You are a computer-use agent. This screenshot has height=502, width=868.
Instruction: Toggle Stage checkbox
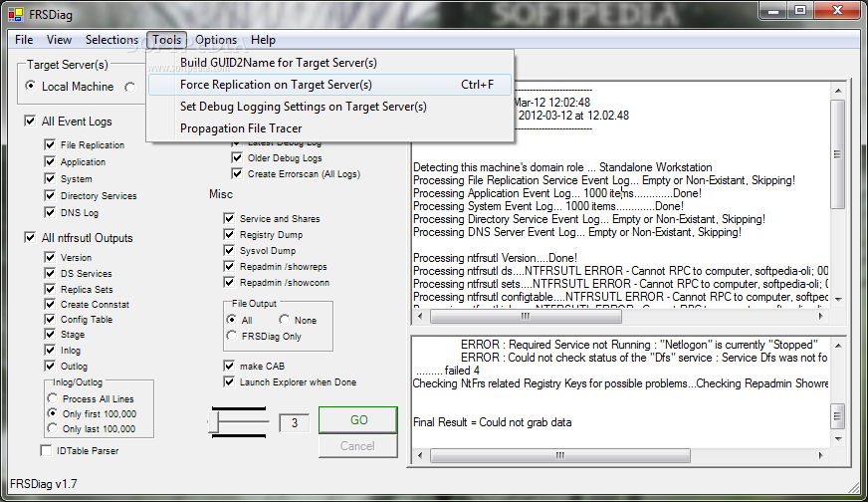coord(50,334)
